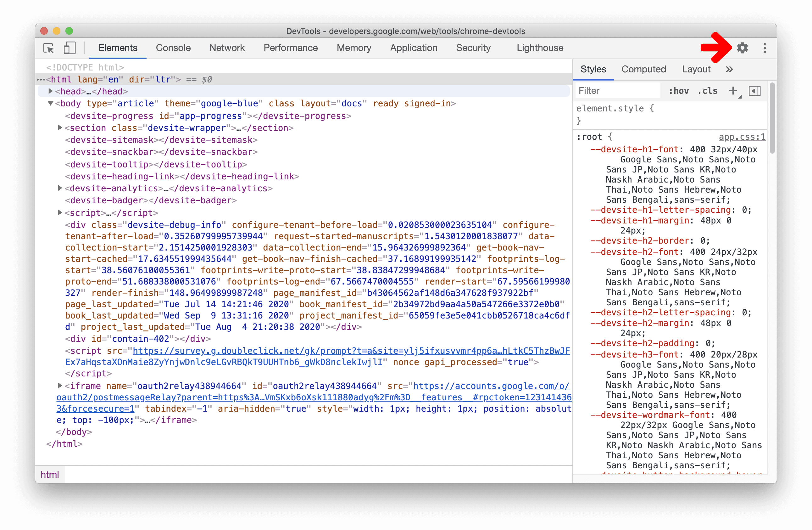Click the new style rule plus icon
Screen dimensions: 812x530
click(x=732, y=91)
